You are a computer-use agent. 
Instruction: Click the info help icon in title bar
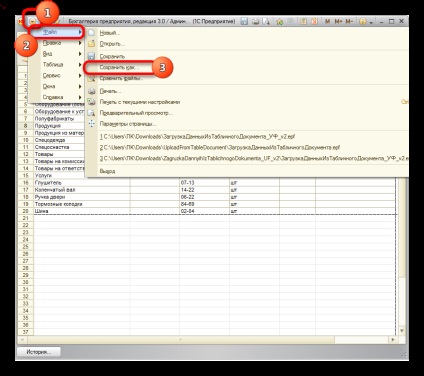[363, 21]
